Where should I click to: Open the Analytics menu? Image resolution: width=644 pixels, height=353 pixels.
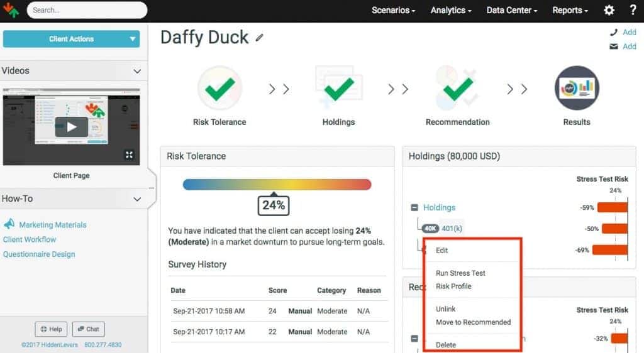pyautogui.click(x=451, y=10)
